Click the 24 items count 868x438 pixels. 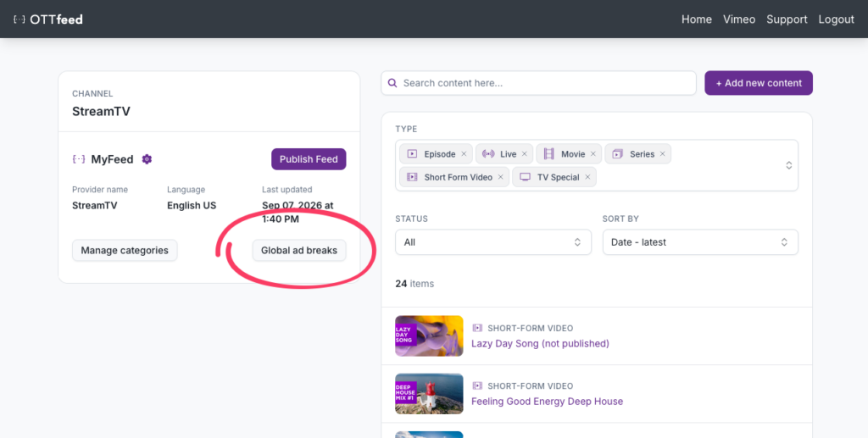tap(415, 284)
